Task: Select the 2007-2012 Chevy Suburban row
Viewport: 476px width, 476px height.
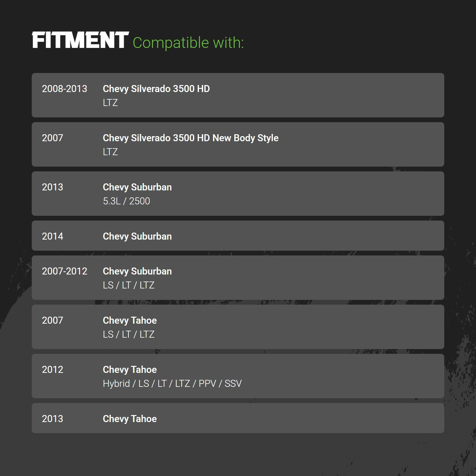Action: click(238, 278)
